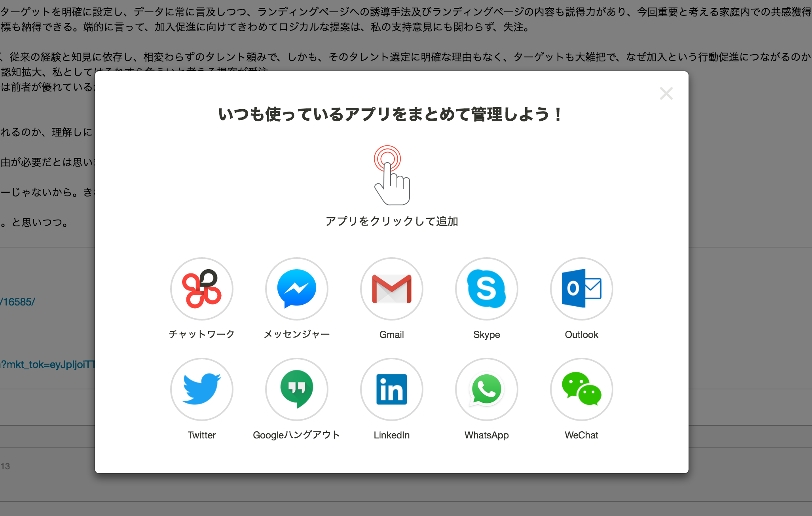
Task: Choose the WeChat icon
Action: [582, 389]
